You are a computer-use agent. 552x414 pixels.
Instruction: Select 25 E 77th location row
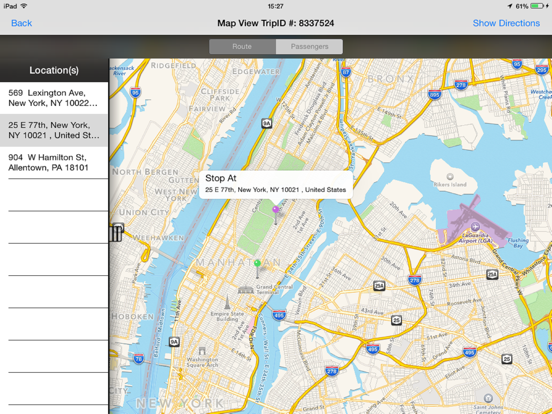54,130
